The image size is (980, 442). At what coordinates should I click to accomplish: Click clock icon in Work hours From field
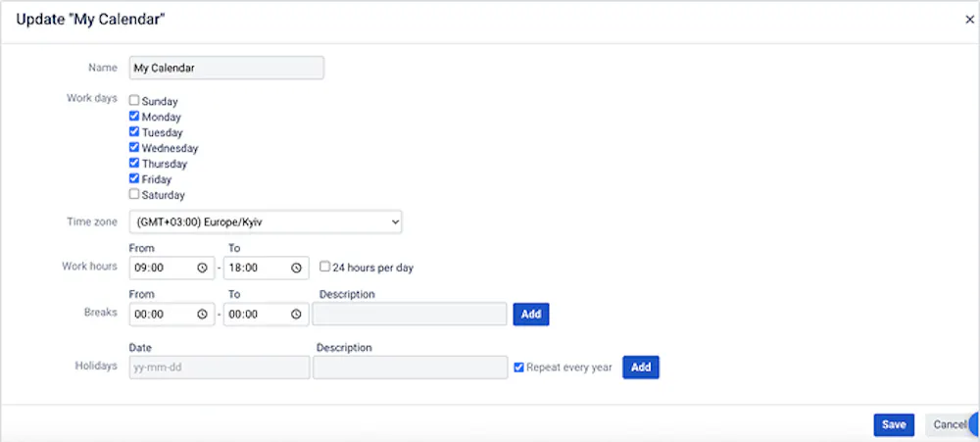[x=202, y=268]
